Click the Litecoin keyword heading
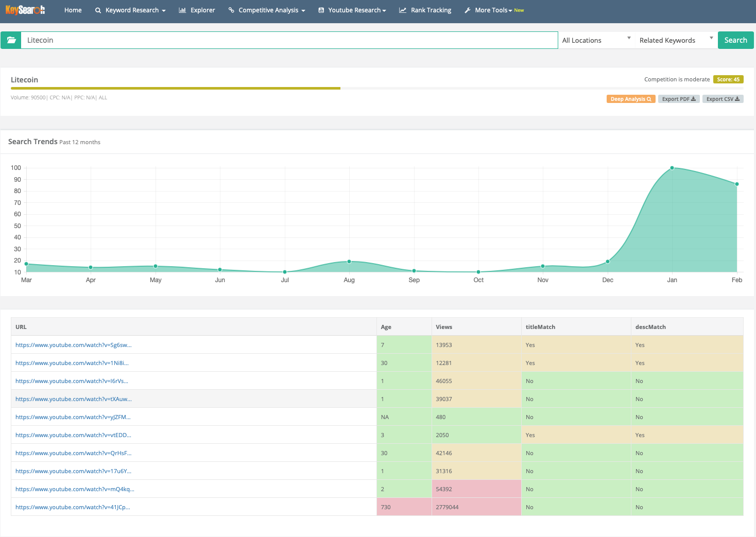 point(24,80)
